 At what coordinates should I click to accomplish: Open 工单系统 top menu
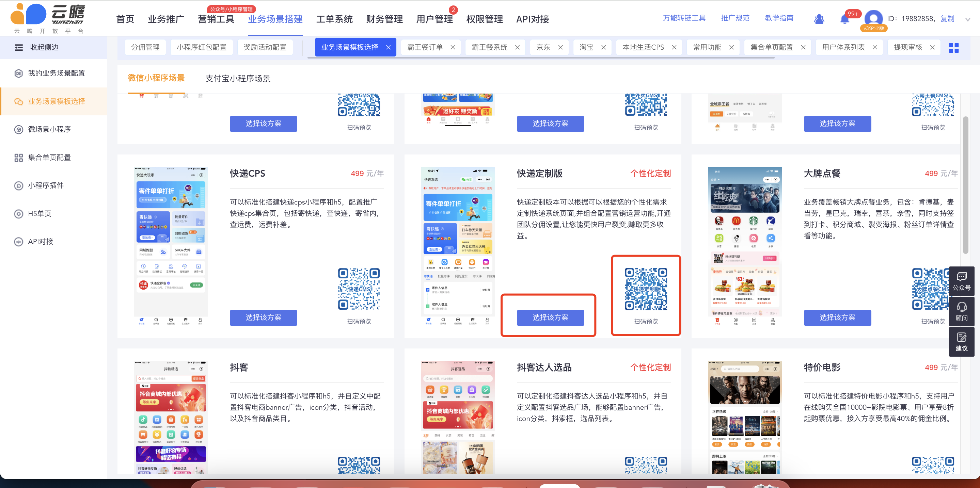(x=334, y=19)
